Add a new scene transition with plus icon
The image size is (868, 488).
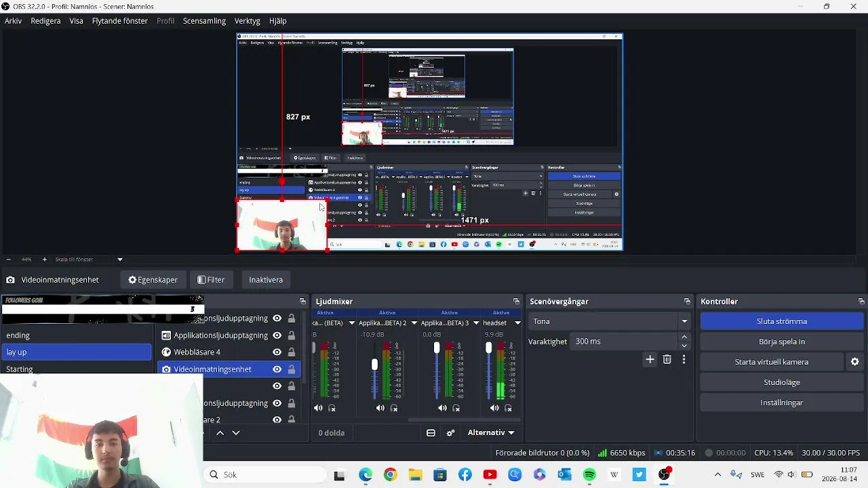650,359
